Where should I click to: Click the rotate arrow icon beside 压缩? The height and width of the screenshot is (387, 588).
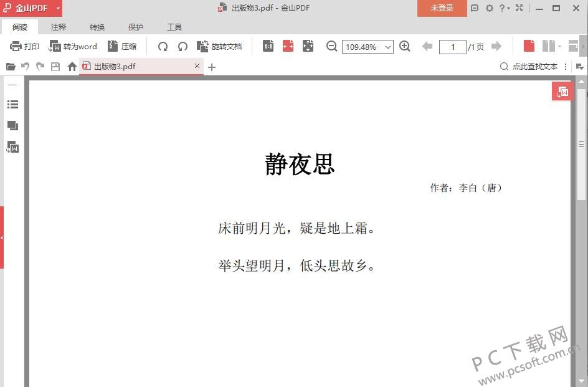[163, 46]
